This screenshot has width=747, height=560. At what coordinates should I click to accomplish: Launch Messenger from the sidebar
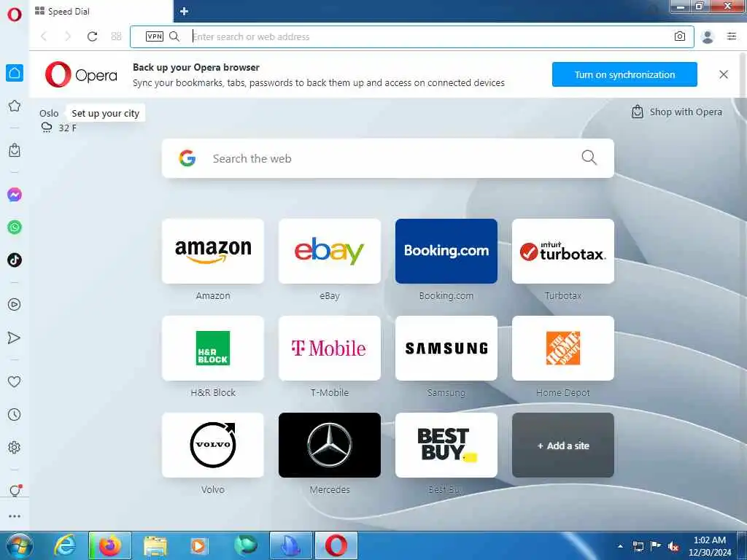pos(15,195)
